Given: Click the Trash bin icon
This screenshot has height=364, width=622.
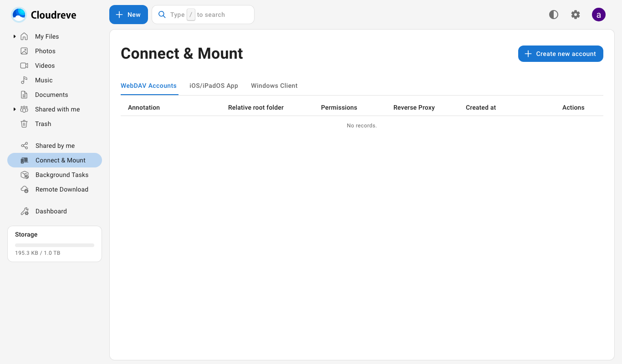Looking at the screenshot, I should tap(24, 124).
